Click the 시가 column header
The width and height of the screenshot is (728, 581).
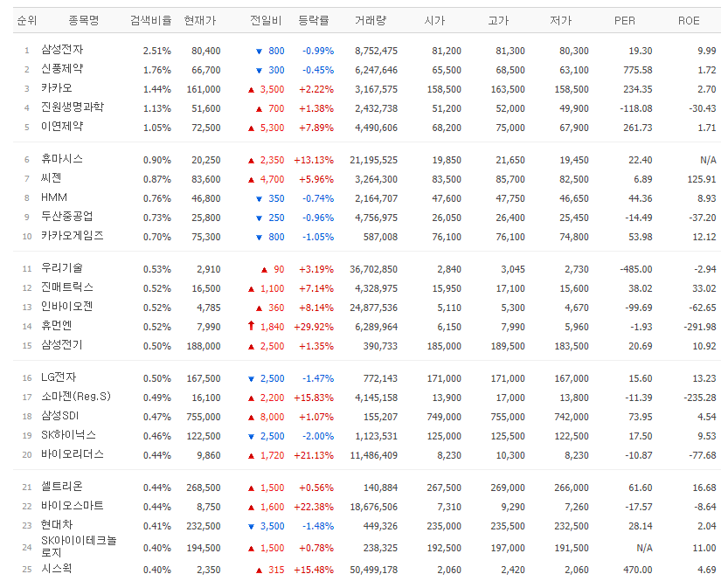[434, 20]
